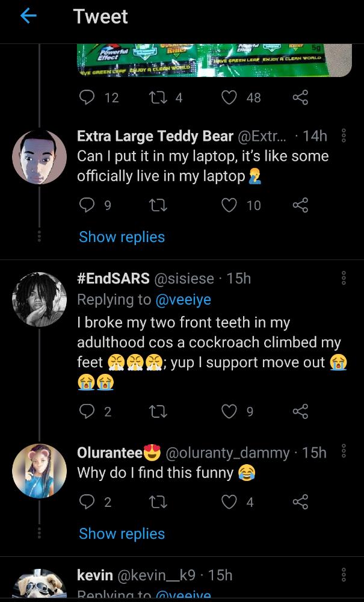Open Extra Large Teddy Bear's profile picture
The height and width of the screenshot is (602, 364).
[x=39, y=157]
